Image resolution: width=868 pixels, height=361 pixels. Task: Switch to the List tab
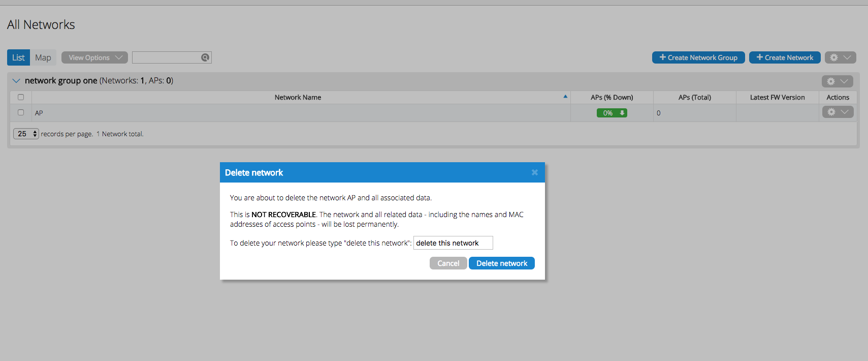[18, 57]
